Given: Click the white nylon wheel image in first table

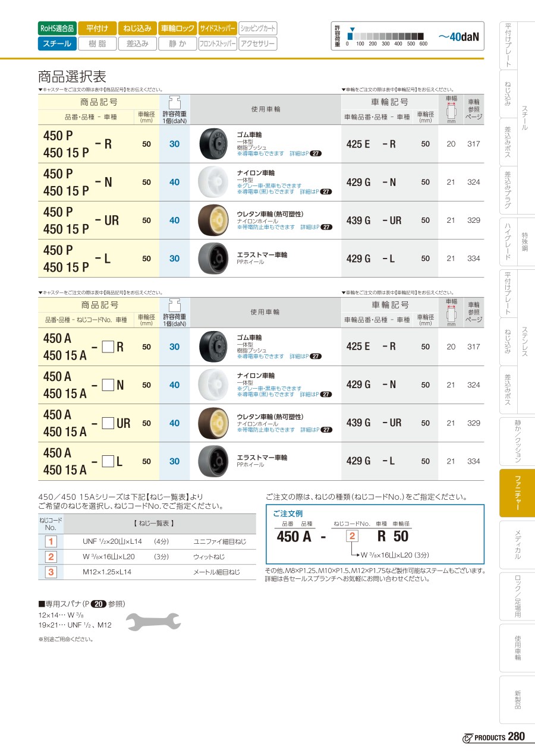Looking at the screenshot, I should 212,182.
